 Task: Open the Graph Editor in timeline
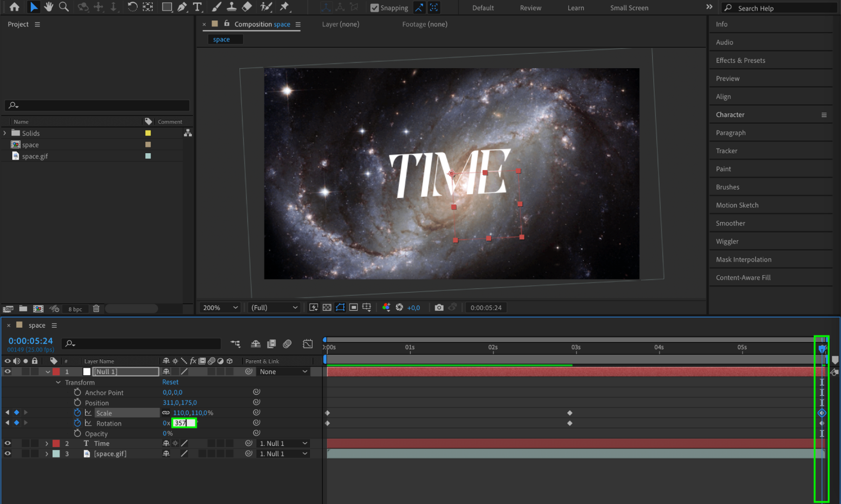coord(308,344)
